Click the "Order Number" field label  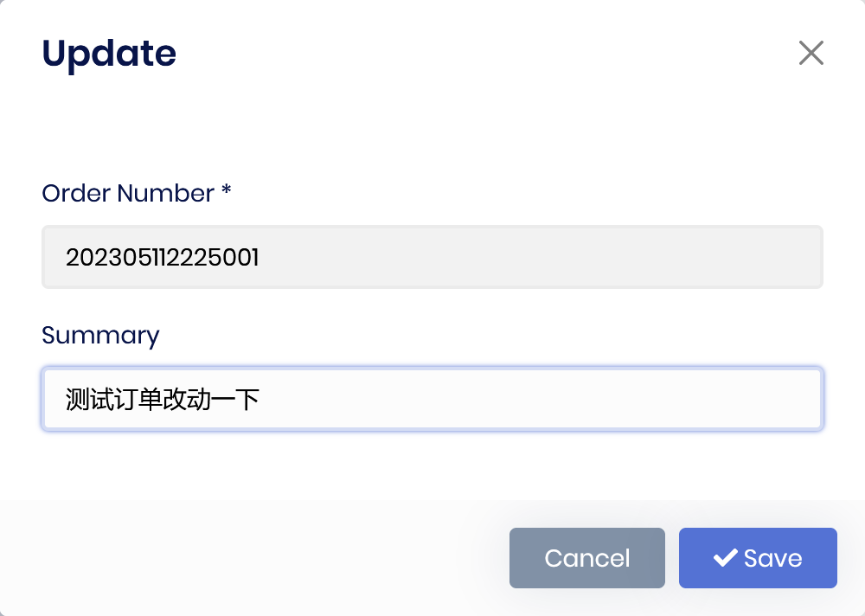click(127, 193)
